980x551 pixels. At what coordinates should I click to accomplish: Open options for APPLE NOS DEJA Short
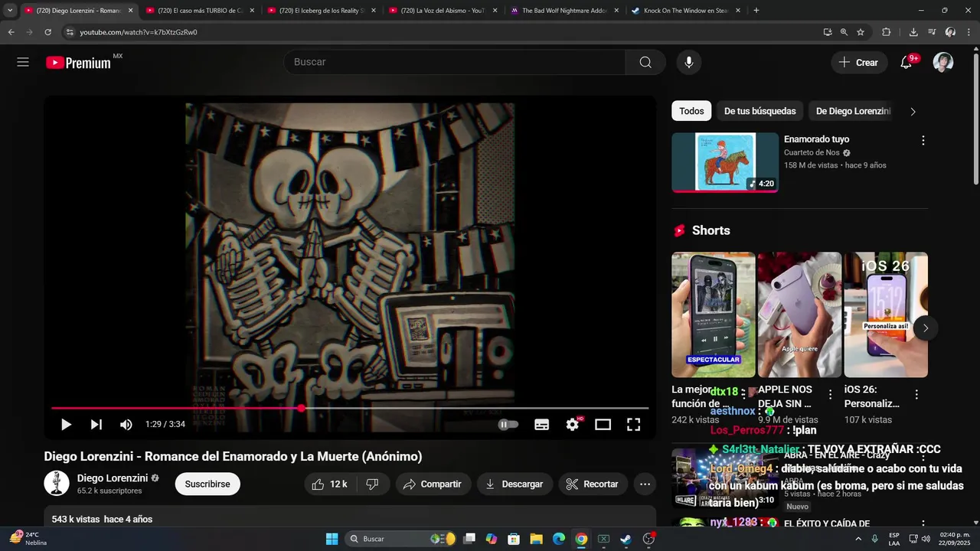pos(831,395)
